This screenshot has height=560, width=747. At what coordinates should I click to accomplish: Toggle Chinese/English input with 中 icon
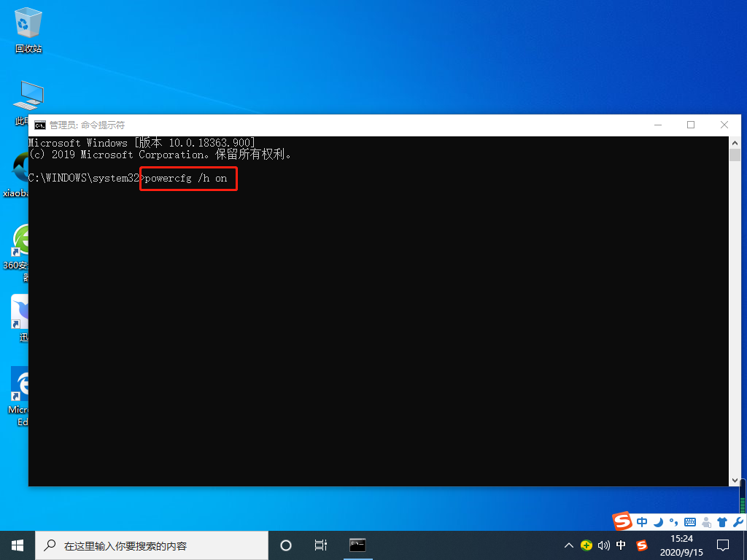coord(641,522)
